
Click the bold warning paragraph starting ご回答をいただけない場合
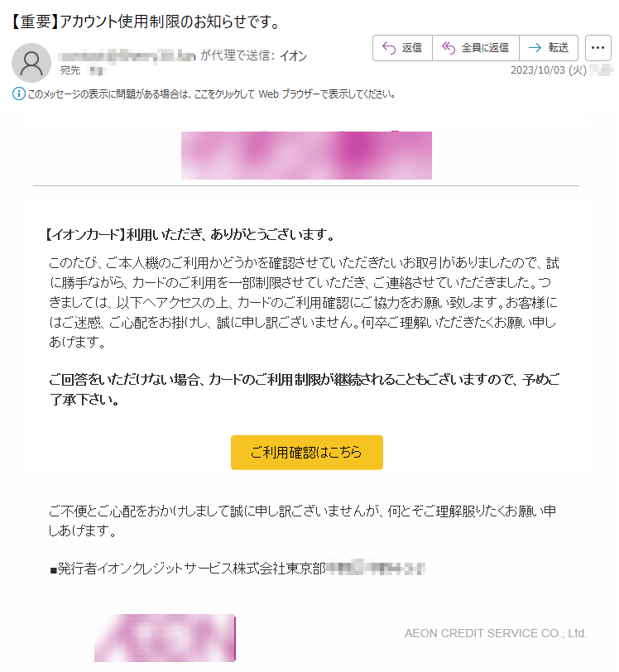pyautogui.click(x=304, y=389)
